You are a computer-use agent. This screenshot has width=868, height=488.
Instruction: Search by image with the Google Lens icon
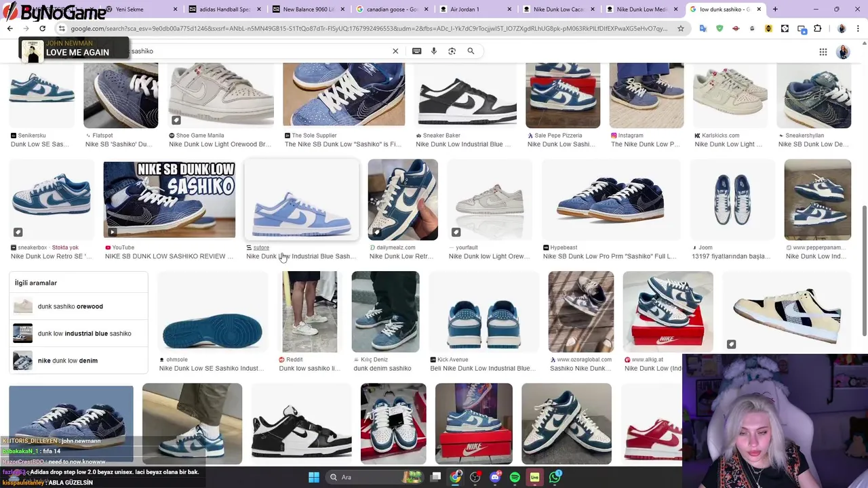[452, 51]
